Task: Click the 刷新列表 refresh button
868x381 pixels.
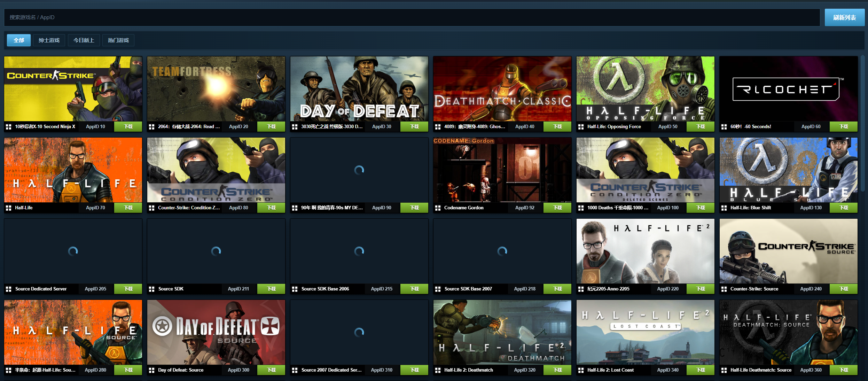Action: 845,17
